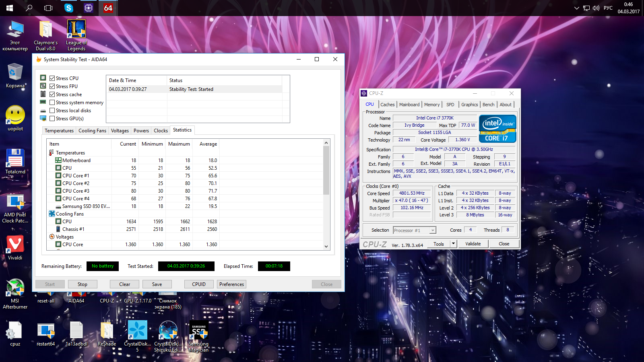Open the Graphics tab in CPU-Z
Viewport: 644px width, 362px height.
[470, 105]
